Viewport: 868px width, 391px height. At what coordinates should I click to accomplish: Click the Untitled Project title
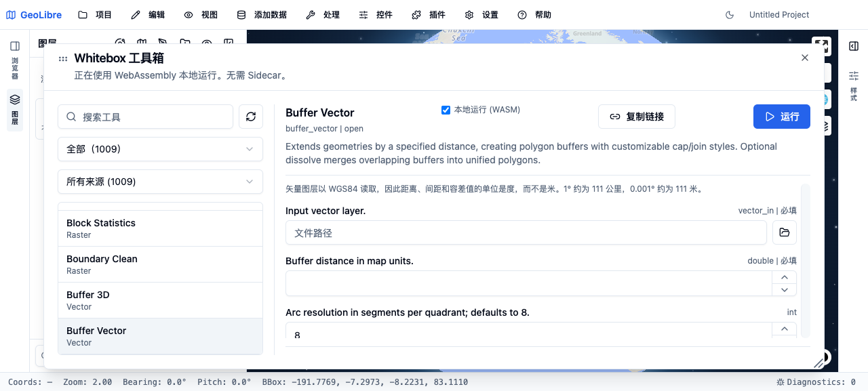pos(779,15)
